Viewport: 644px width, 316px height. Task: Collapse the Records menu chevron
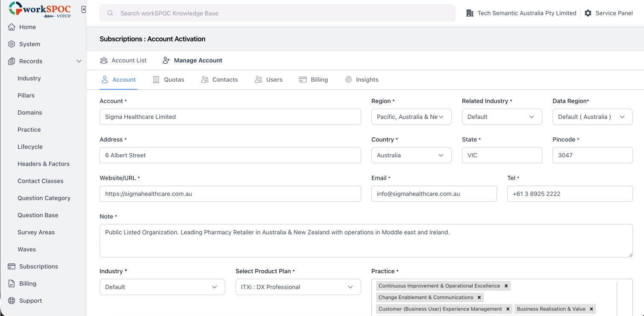(x=79, y=61)
